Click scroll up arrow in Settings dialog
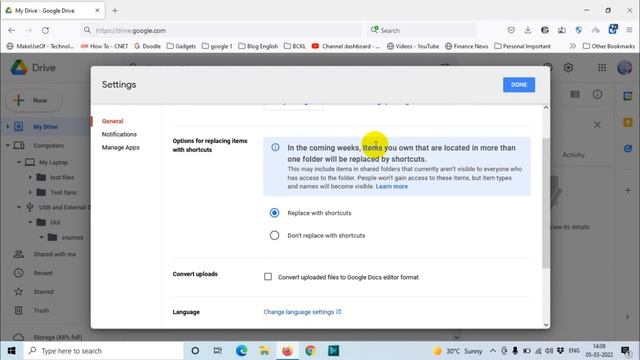Image resolution: width=640 pixels, height=360 pixels. (546, 107)
